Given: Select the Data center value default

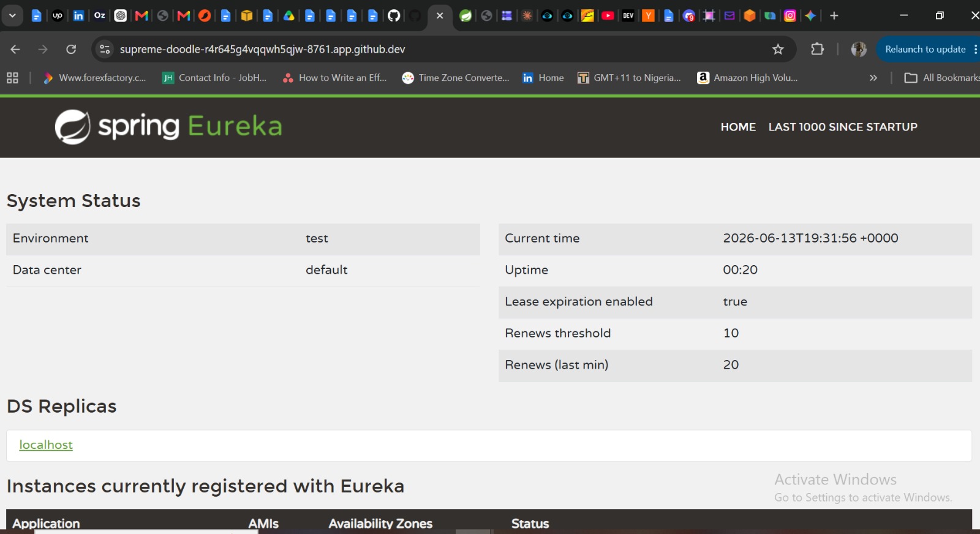Looking at the screenshot, I should pos(326,270).
